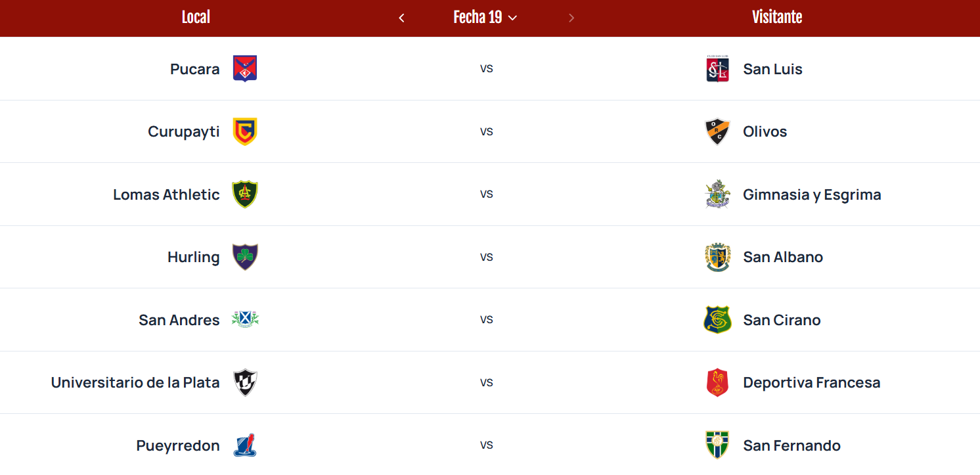This screenshot has height=475, width=980.
Task: Click the Lomas Athletic crest
Action: [x=245, y=194]
